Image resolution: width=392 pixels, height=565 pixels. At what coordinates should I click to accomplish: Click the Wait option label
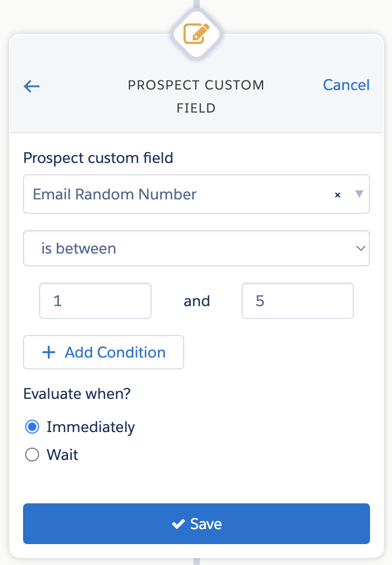(62, 455)
